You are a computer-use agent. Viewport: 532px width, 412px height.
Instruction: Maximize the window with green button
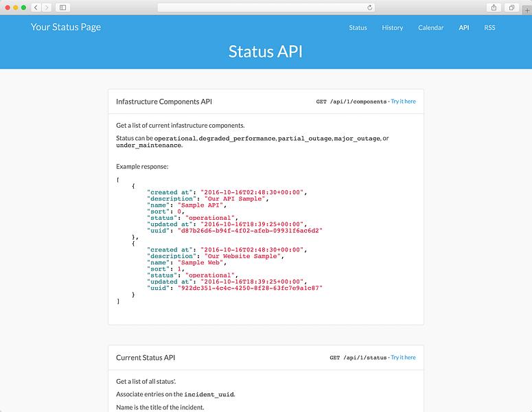coord(24,8)
